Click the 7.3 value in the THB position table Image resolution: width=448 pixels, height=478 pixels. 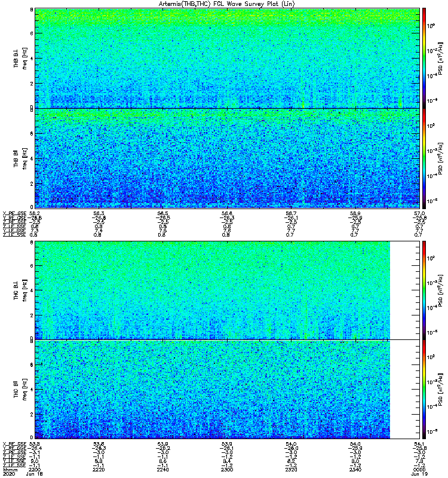(35, 231)
